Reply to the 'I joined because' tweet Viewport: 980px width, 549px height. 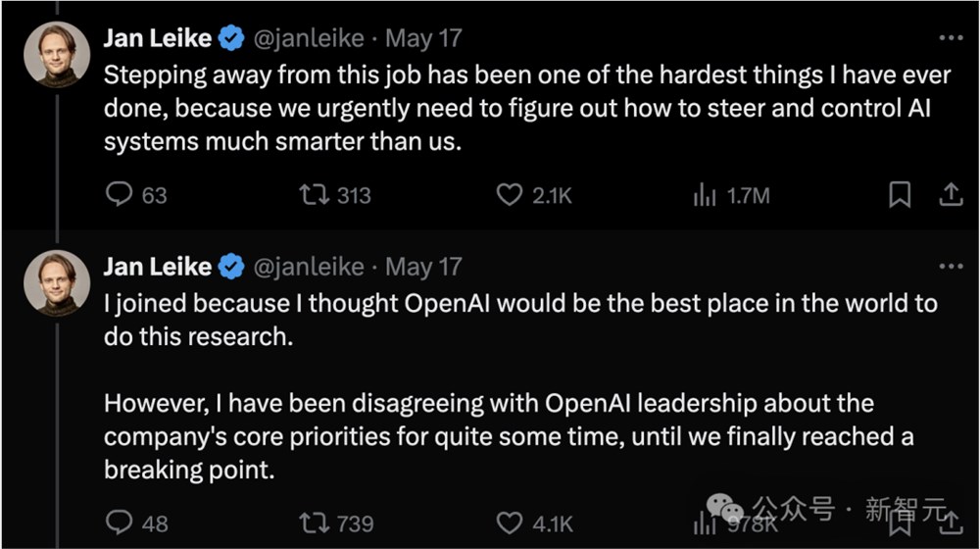[x=119, y=523]
